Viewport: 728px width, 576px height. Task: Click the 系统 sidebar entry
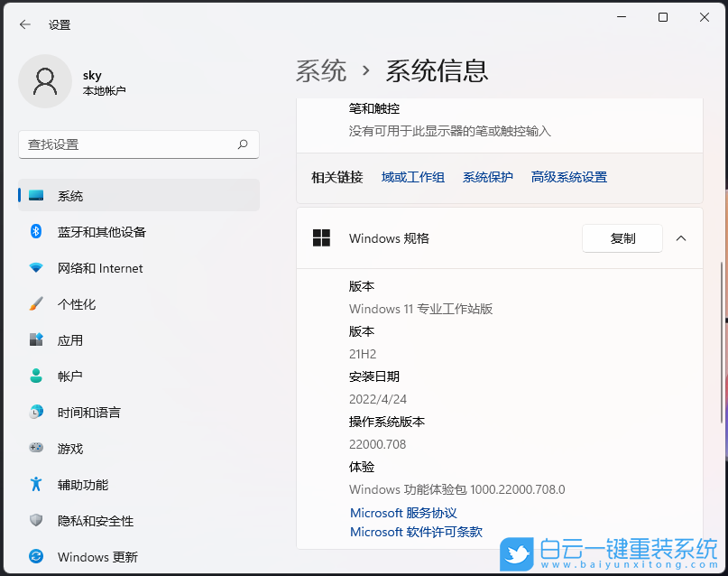pos(72,195)
